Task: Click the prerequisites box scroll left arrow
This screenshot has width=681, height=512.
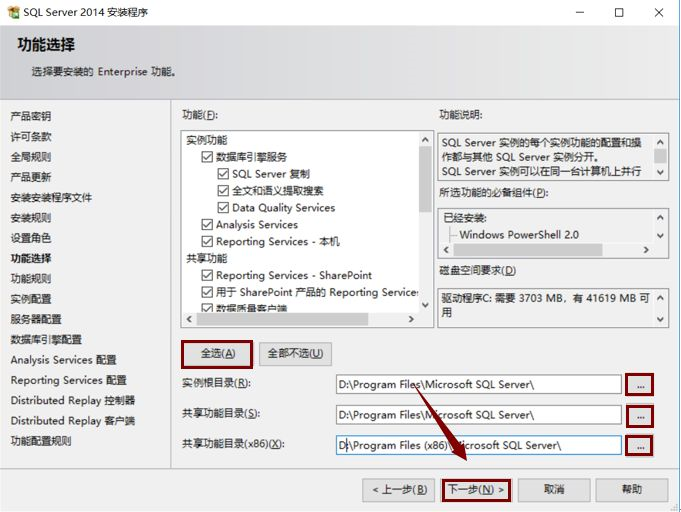Action: point(446,250)
